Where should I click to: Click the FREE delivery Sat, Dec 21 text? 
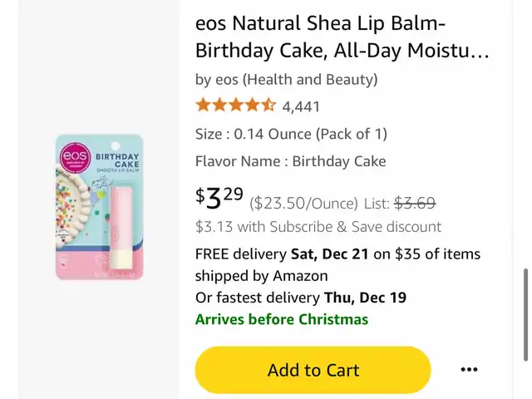282,254
